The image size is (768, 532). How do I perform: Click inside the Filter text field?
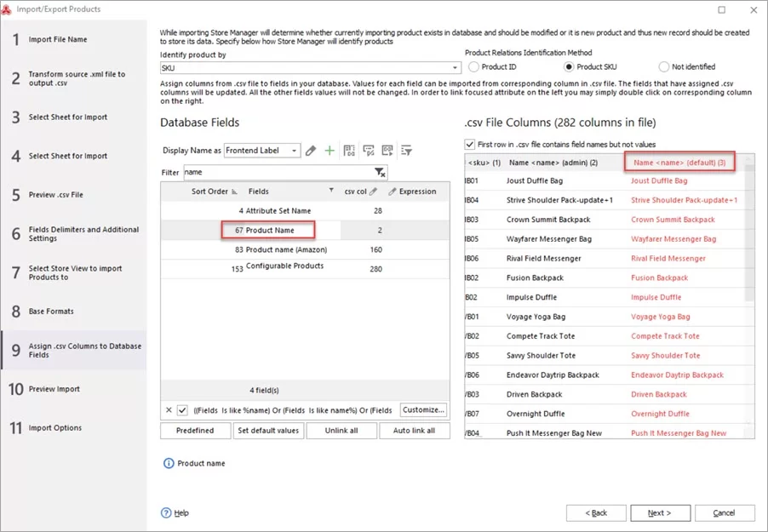(x=279, y=173)
